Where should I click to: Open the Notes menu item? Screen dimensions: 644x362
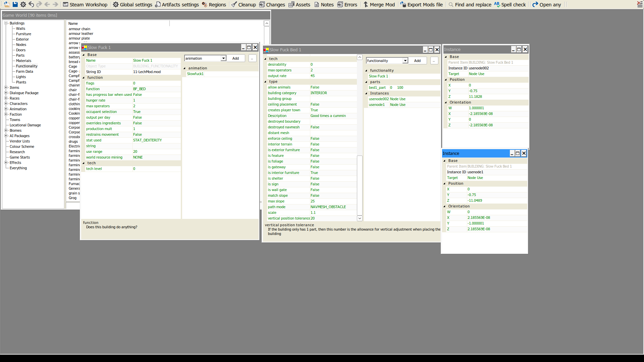pyautogui.click(x=324, y=4)
